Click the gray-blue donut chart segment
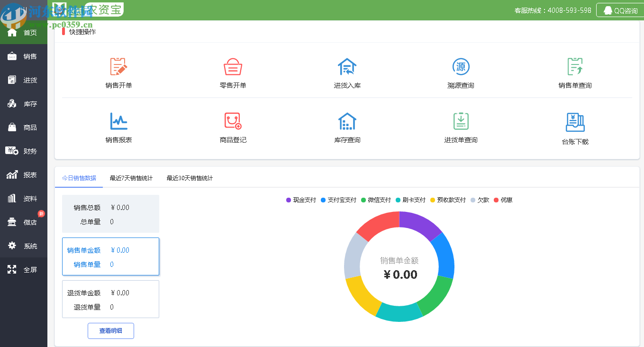This screenshot has height=347, width=644. point(353,255)
